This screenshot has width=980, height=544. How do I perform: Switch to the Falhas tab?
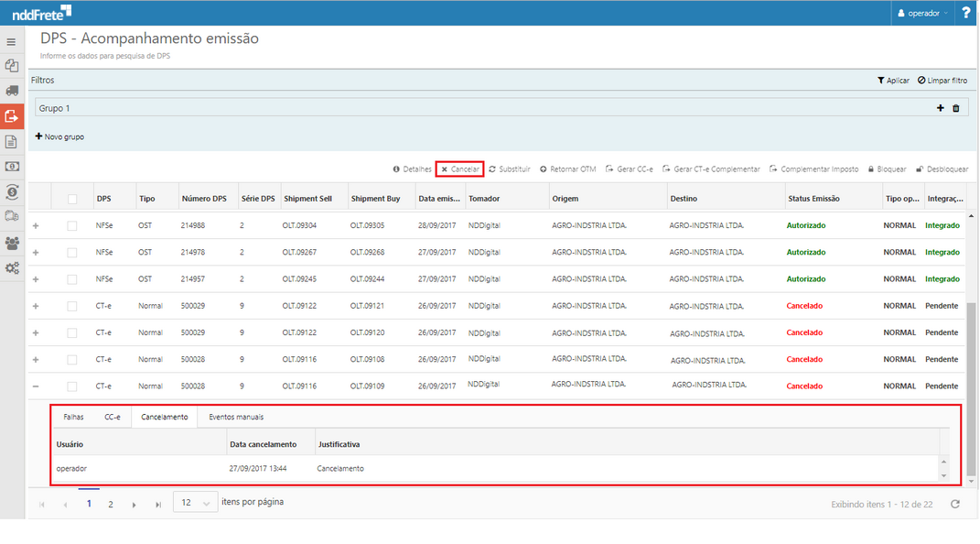tap(73, 417)
